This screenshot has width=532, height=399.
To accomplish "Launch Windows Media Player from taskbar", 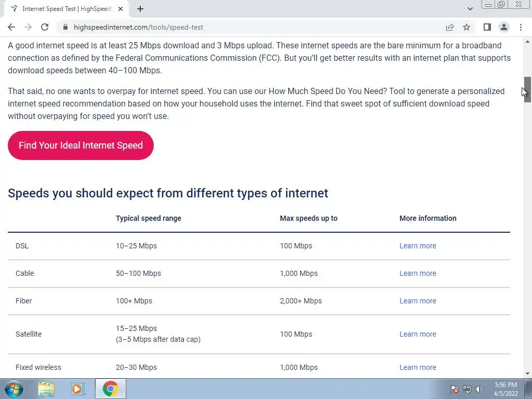I will (77, 389).
